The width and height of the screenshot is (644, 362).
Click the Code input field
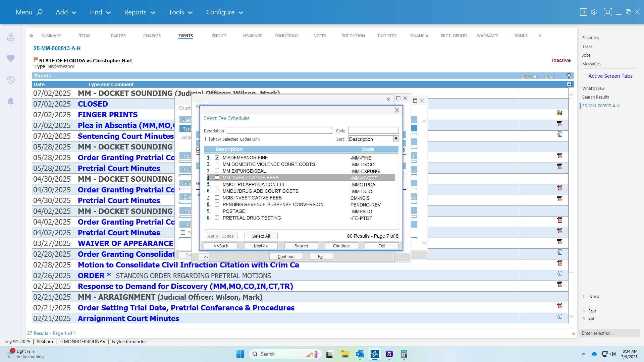[373, 130]
